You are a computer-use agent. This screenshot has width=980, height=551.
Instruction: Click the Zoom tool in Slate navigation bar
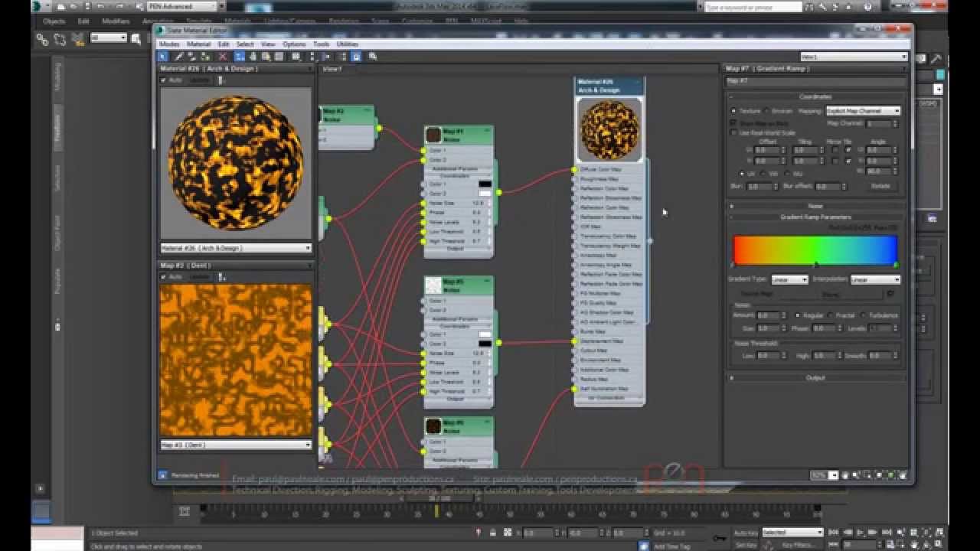855,475
